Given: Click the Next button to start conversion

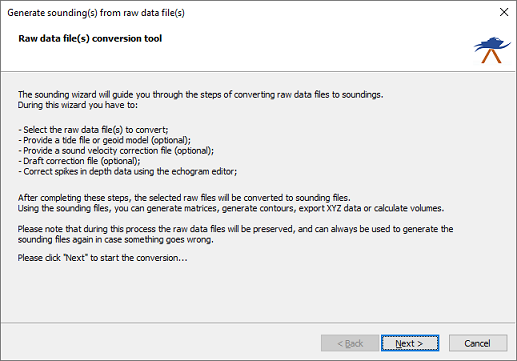Looking at the screenshot, I should [x=410, y=343].
